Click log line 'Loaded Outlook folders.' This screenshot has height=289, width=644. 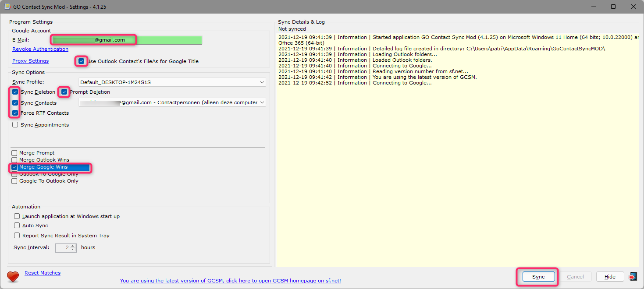coord(355,60)
